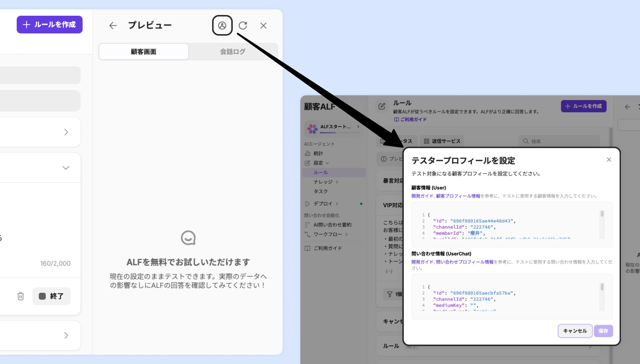Expand the デプロイ item in sidebar

(x=323, y=204)
